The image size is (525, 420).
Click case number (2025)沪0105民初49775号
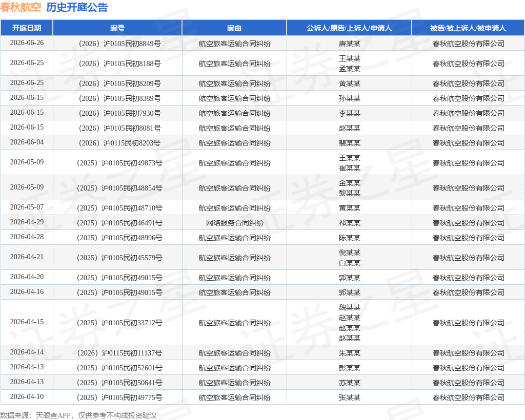tap(119, 397)
